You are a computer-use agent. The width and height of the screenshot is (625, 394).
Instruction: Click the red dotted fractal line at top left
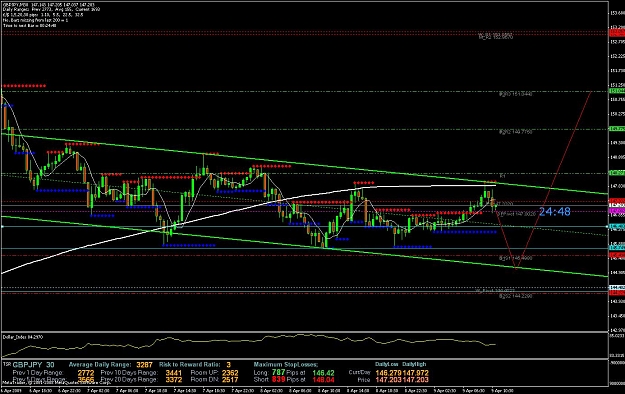click(24, 86)
